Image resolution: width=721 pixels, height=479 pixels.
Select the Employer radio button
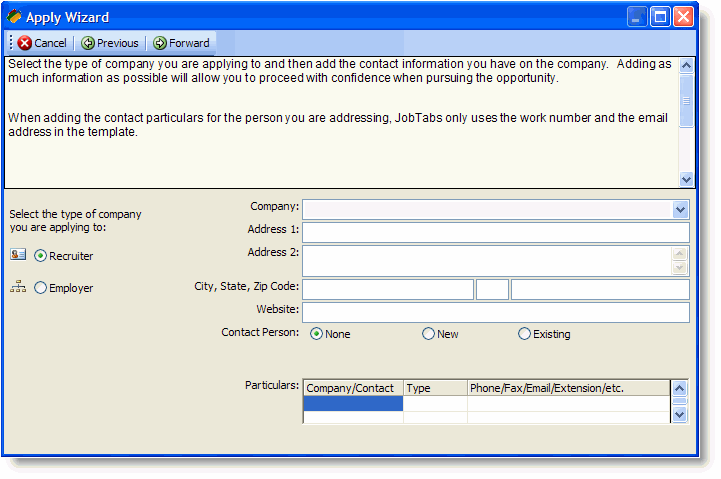pyautogui.click(x=40, y=288)
